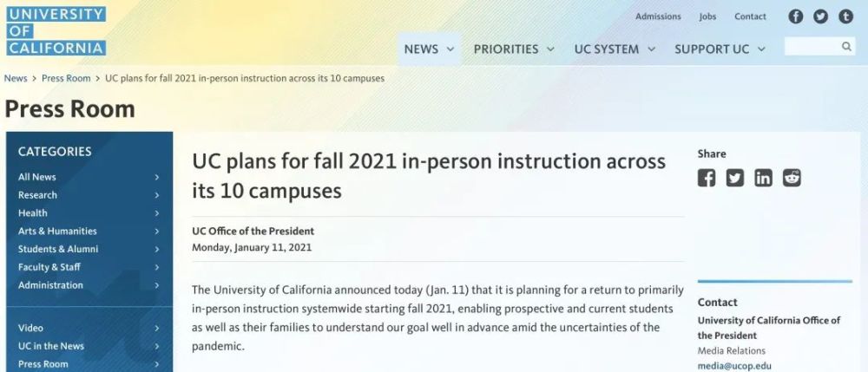Go to Press Room breadcrumb
The image size is (868, 372).
[x=66, y=78]
